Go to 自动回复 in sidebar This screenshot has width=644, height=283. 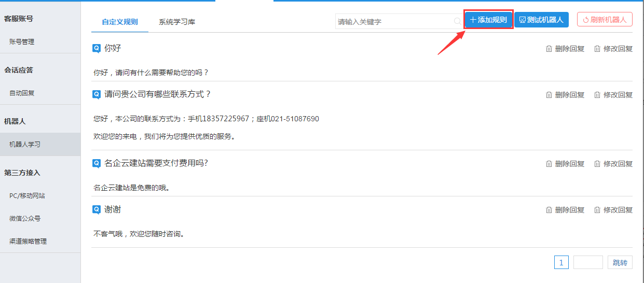point(22,93)
